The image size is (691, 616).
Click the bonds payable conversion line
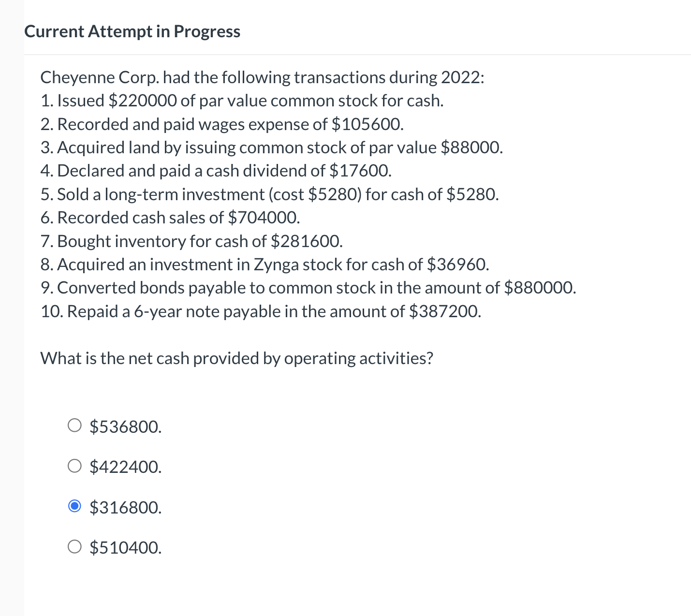(x=309, y=287)
